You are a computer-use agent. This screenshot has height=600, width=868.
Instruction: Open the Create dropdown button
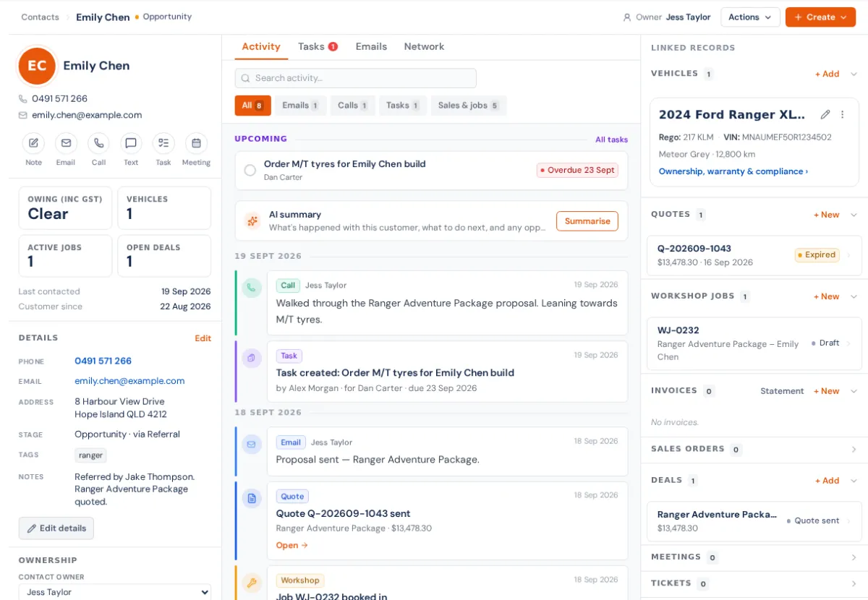(820, 17)
